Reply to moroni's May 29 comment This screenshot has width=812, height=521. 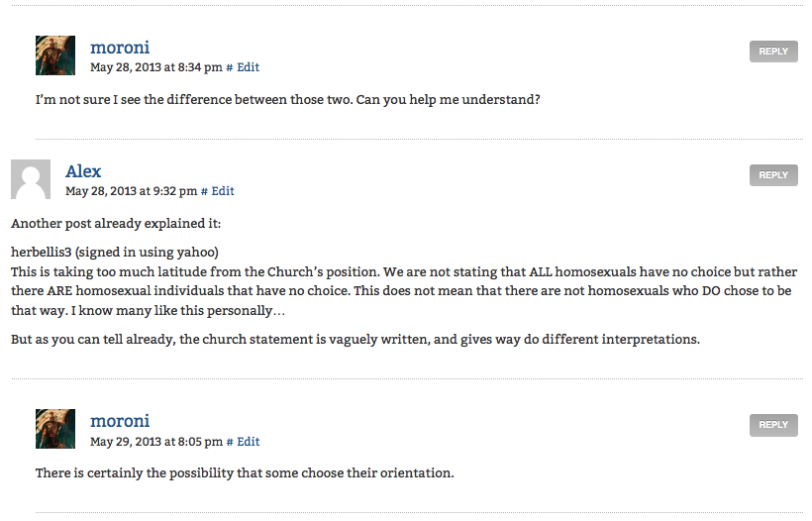773,425
